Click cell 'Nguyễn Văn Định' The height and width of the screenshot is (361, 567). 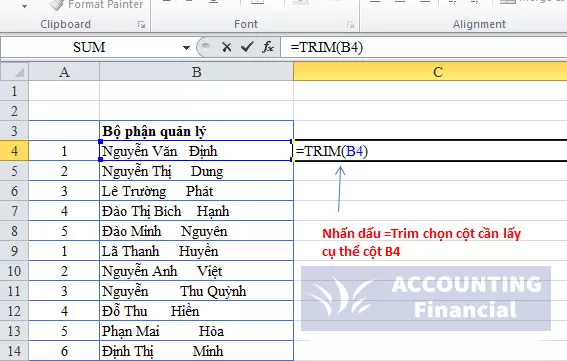[196, 151]
